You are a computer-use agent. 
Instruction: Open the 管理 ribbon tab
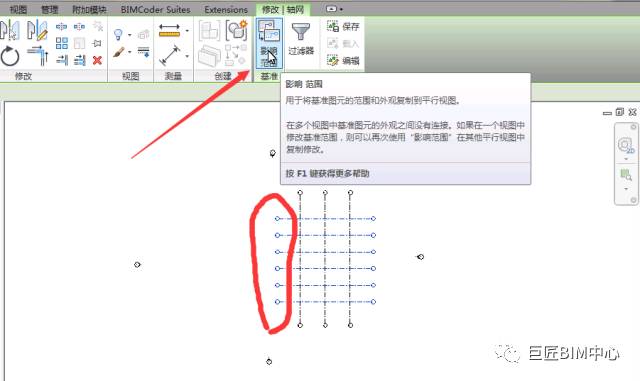click(49, 9)
